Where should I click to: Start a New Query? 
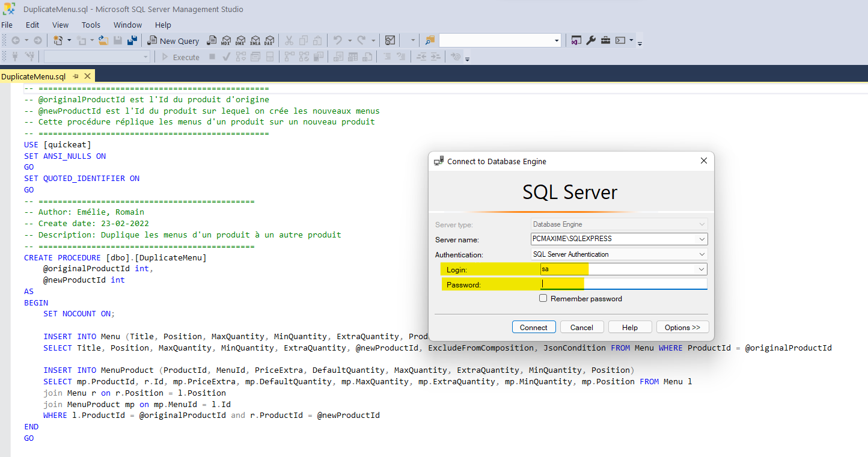(x=173, y=40)
